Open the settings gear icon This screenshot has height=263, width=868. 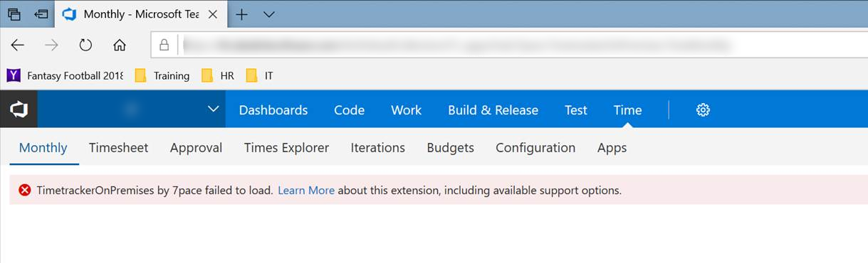coord(703,109)
